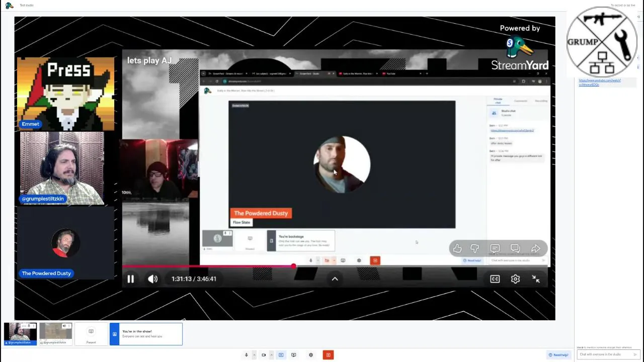Click the Present card in backstage
The height and width of the screenshot is (362, 644).
91,334
